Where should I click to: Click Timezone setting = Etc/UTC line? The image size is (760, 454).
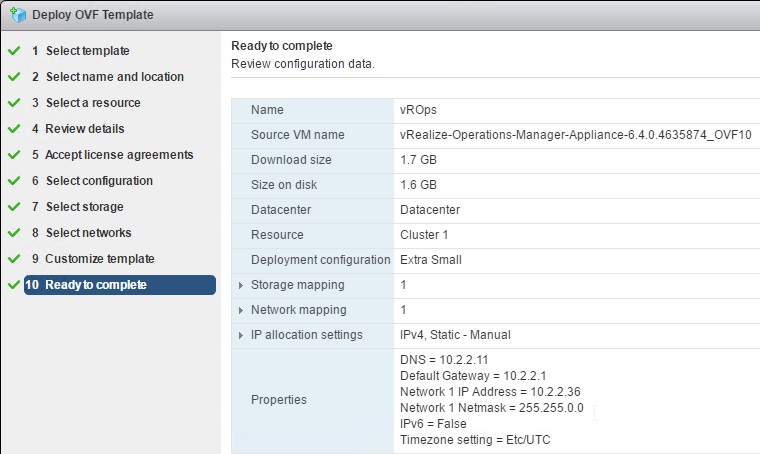475,440
